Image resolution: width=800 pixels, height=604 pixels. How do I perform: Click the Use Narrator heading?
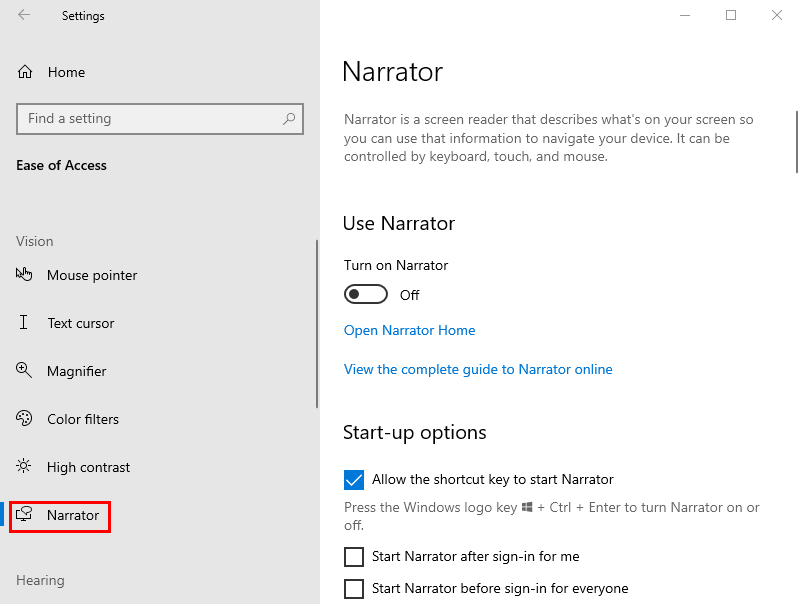(x=398, y=223)
